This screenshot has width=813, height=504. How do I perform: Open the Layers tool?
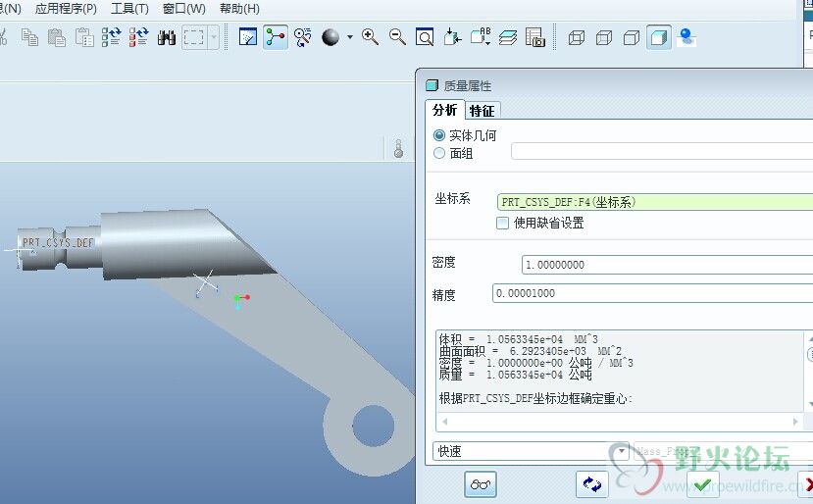pos(508,37)
